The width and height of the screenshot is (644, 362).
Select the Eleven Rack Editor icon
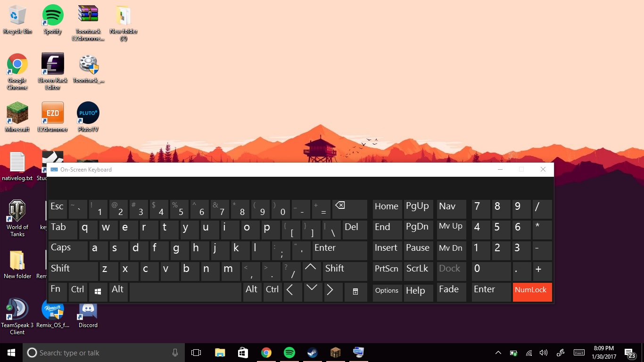(53, 72)
